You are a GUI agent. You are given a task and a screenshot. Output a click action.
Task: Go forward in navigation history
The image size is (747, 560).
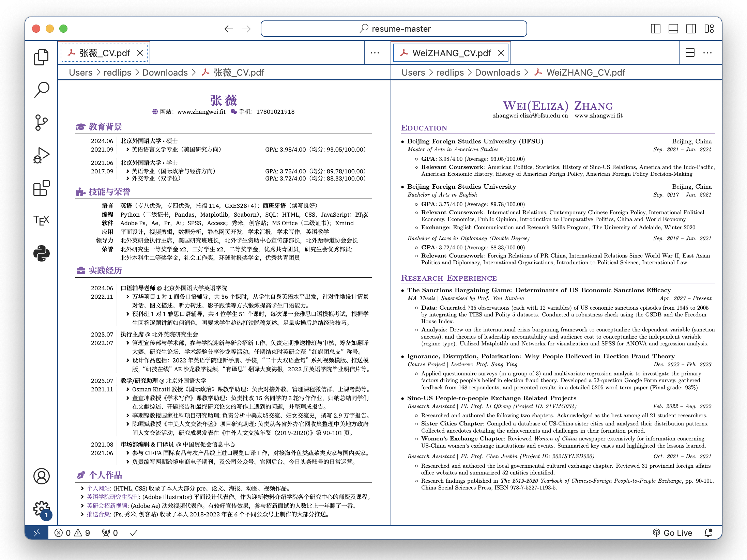pos(246,29)
